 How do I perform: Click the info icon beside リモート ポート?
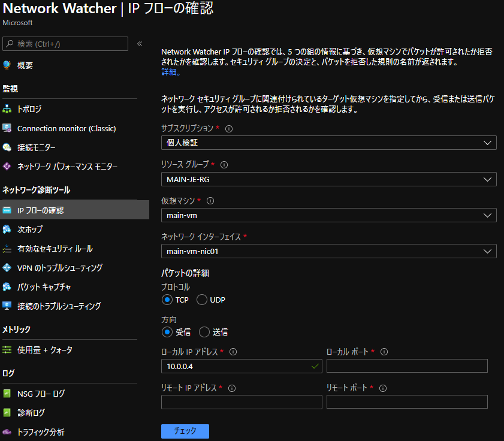[383, 388]
